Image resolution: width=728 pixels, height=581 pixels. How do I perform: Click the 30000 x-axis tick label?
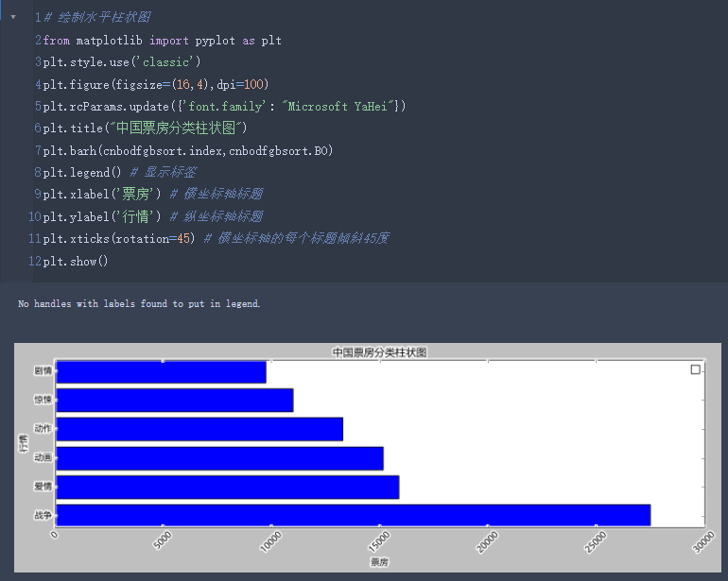click(702, 544)
